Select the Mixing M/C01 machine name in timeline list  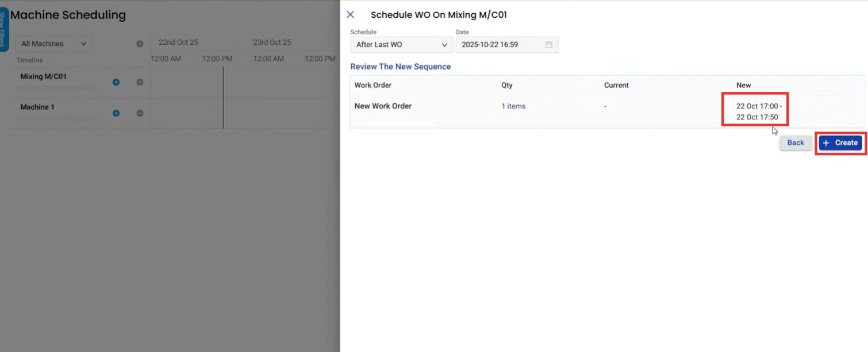[x=44, y=76]
